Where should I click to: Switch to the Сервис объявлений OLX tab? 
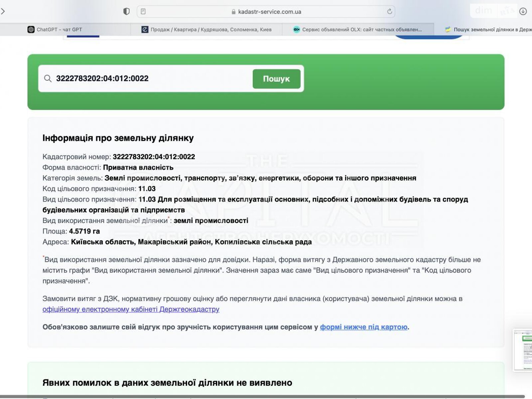tap(358, 30)
